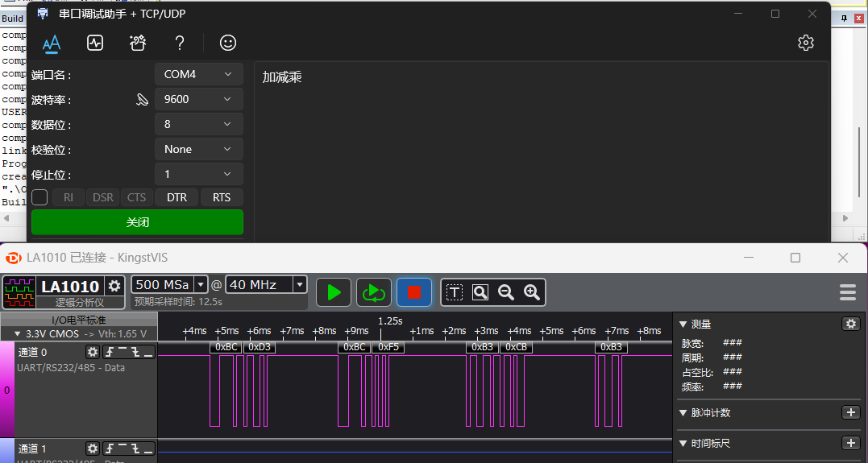Open COM4 port name dropdown
Screen dimensions: 868x463
(199, 74)
